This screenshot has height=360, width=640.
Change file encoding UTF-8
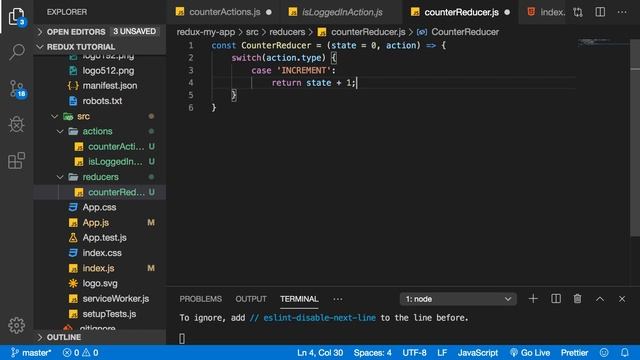click(414, 353)
